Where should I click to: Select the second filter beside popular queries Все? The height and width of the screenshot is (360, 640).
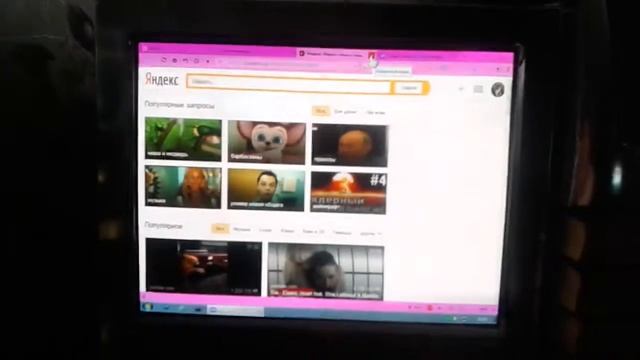(345, 111)
